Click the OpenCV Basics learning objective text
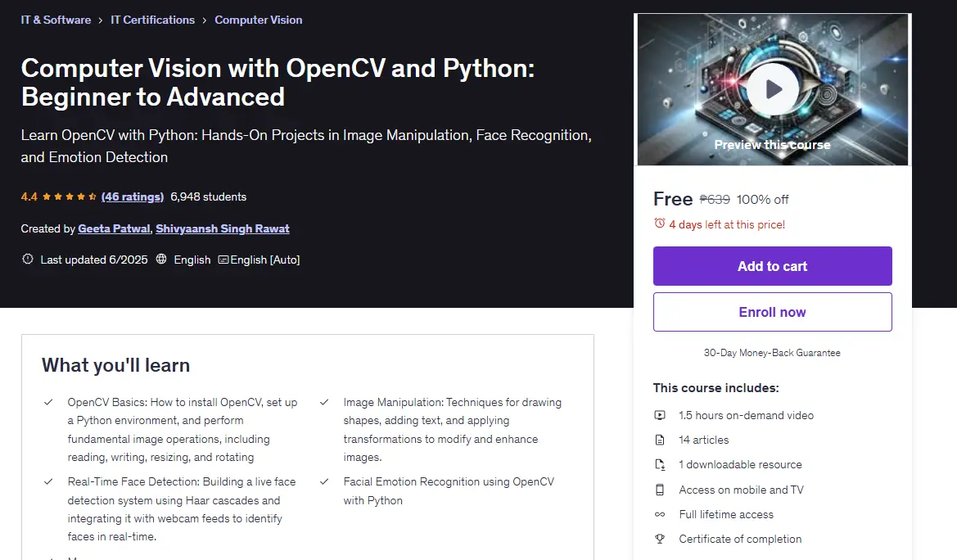 pos(183,430)
